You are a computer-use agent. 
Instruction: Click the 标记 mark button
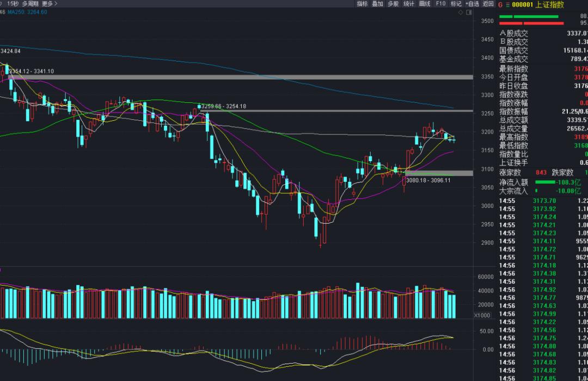(456, 4)
